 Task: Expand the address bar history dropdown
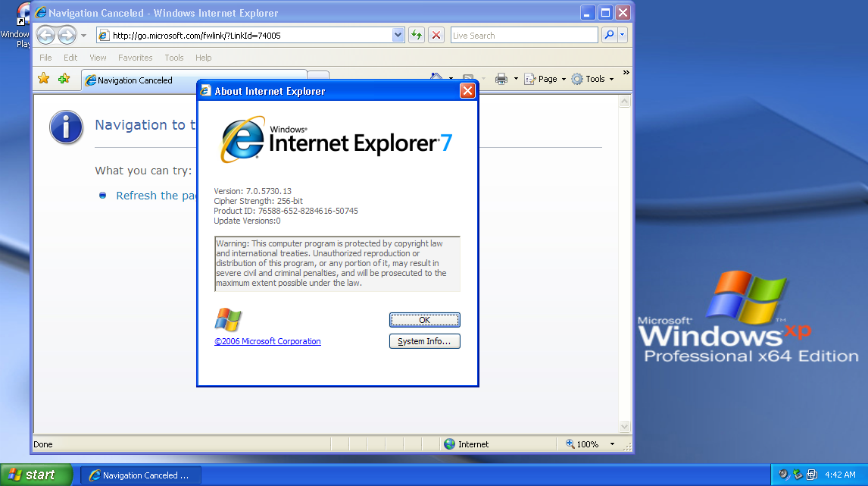click(x=398, y=36)
